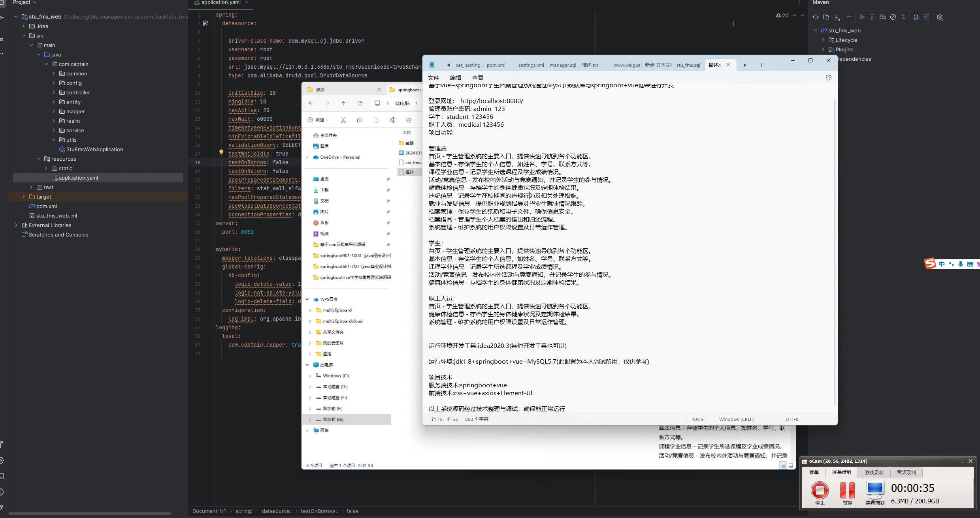980x518 pixels.
Task: Open the 查看 menu in Notepad
Action: coord(478,78)
